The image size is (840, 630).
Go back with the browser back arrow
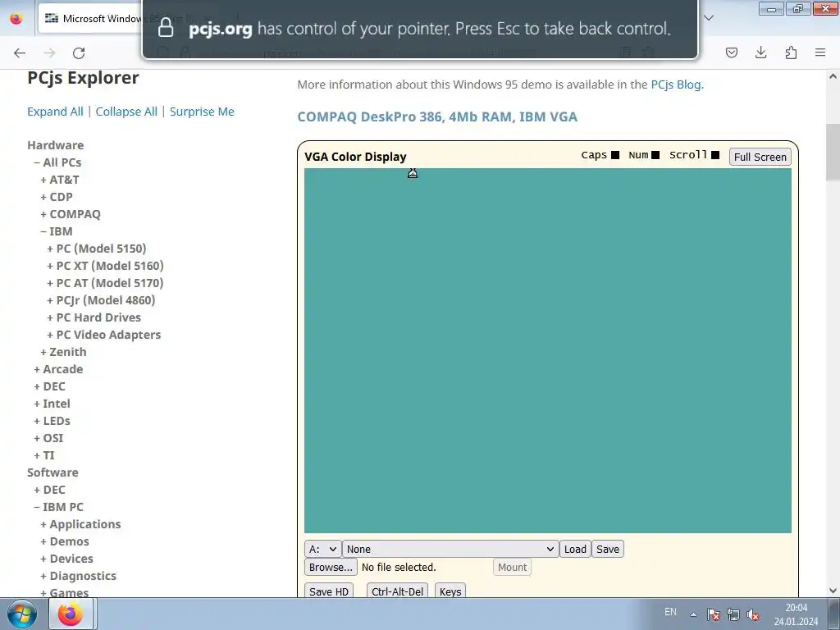tap(20, 52)
